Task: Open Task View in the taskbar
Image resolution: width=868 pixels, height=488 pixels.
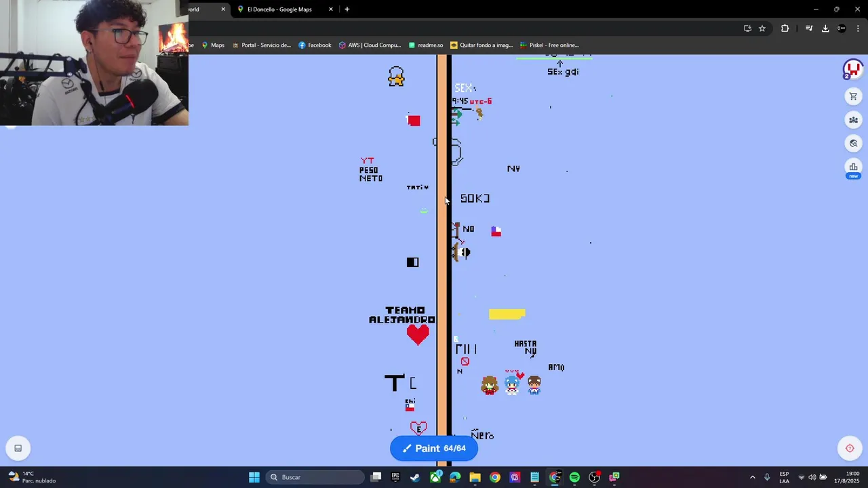Action: [x=376, y=477]
